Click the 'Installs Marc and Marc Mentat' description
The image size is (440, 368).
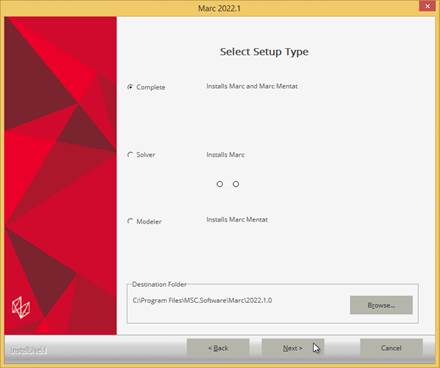pyautogui.click(x=252, y=86)
